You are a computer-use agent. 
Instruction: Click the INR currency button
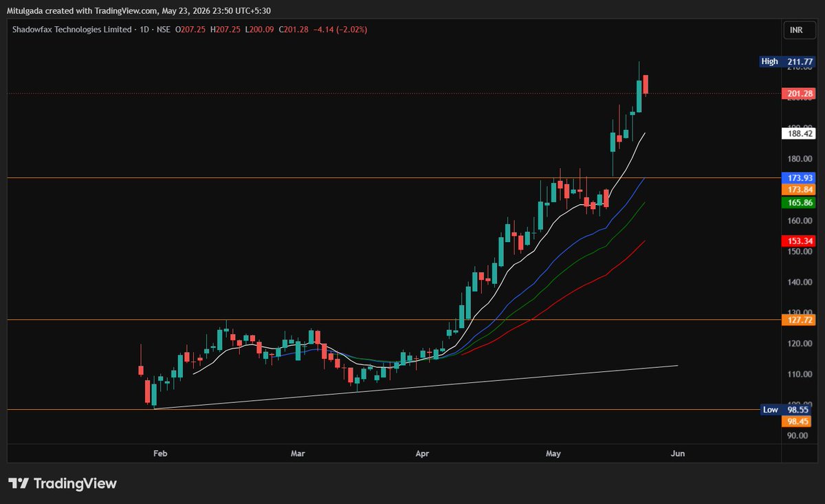(800, 30)
